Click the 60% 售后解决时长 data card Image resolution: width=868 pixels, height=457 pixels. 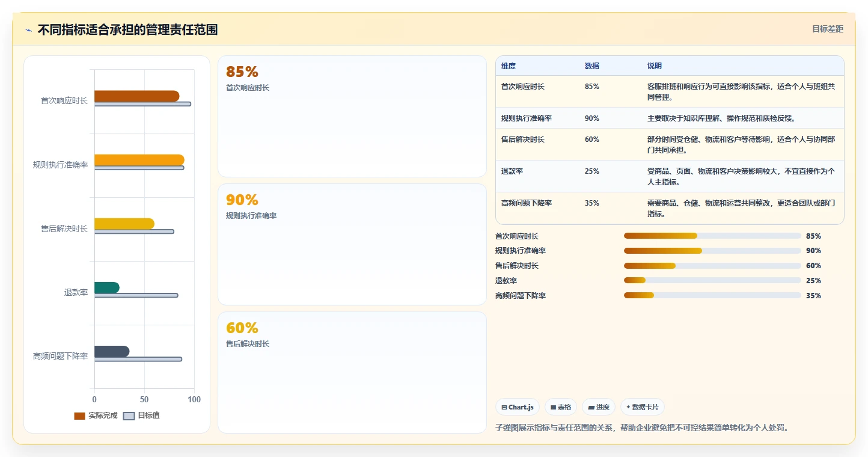[352, 372]
